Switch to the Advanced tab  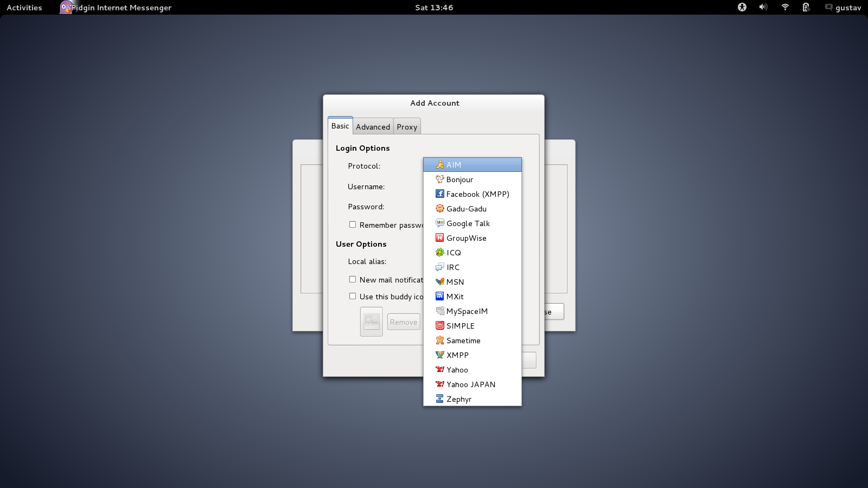(x=373, y=126)
